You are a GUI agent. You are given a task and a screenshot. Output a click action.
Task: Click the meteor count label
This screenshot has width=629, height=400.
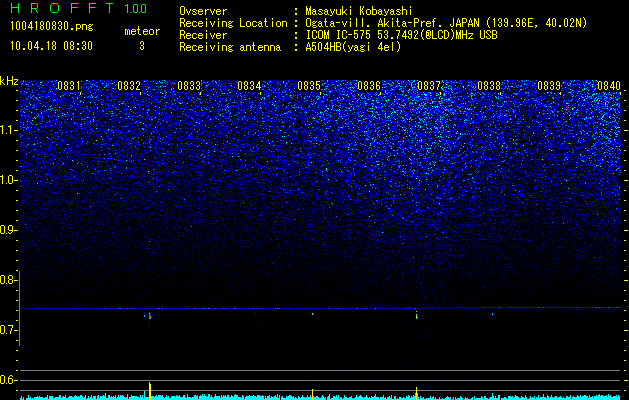coord(142,31)
